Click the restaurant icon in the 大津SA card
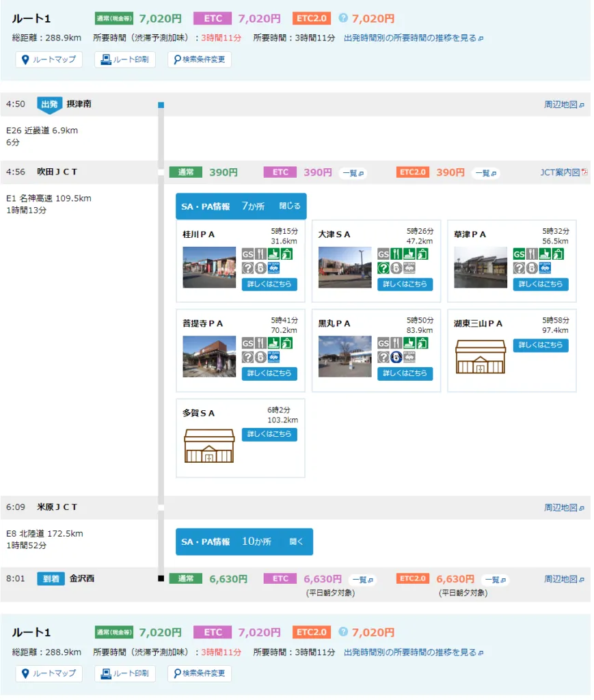This screenshot has height=700, width=594. click(x=396, y=254)
